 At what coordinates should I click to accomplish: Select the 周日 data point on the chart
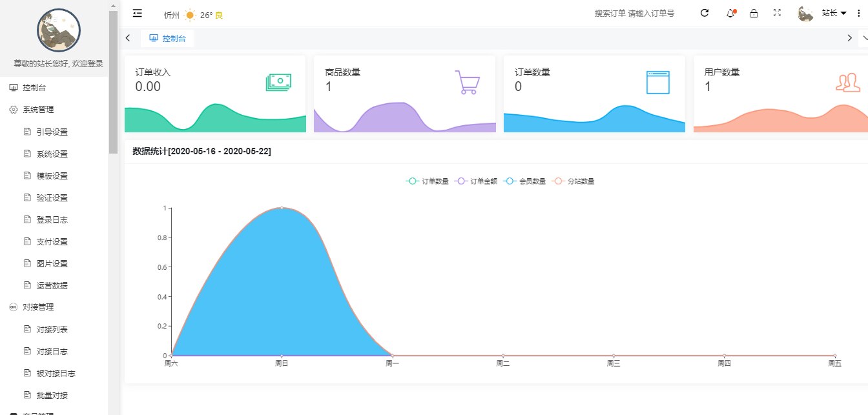[x=280, y=208]
